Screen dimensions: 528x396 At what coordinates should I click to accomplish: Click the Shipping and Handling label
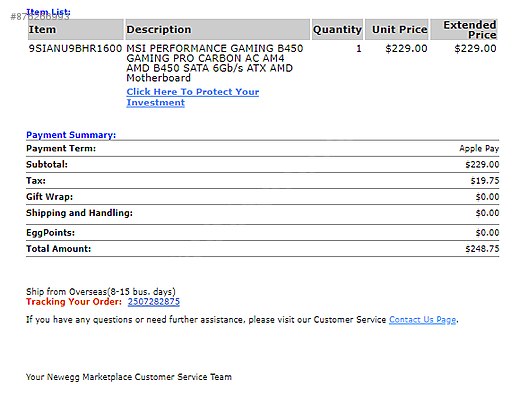click(x=79, y=213)
